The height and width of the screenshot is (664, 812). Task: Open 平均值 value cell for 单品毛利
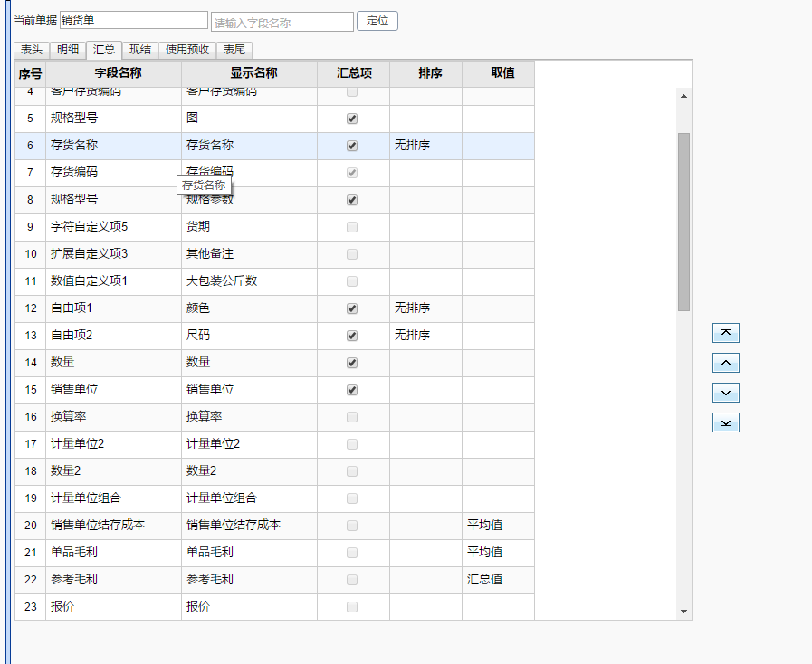click(498, 553)
